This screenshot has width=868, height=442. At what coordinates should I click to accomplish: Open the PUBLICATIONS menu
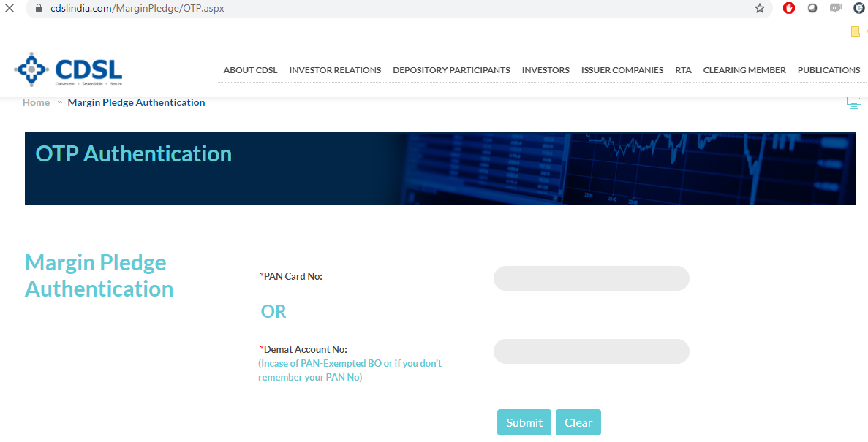coord(829,70)
